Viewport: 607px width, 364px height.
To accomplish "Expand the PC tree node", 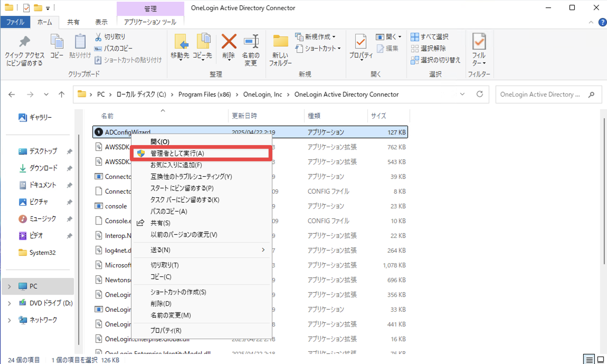I will [x=9, y=286].
